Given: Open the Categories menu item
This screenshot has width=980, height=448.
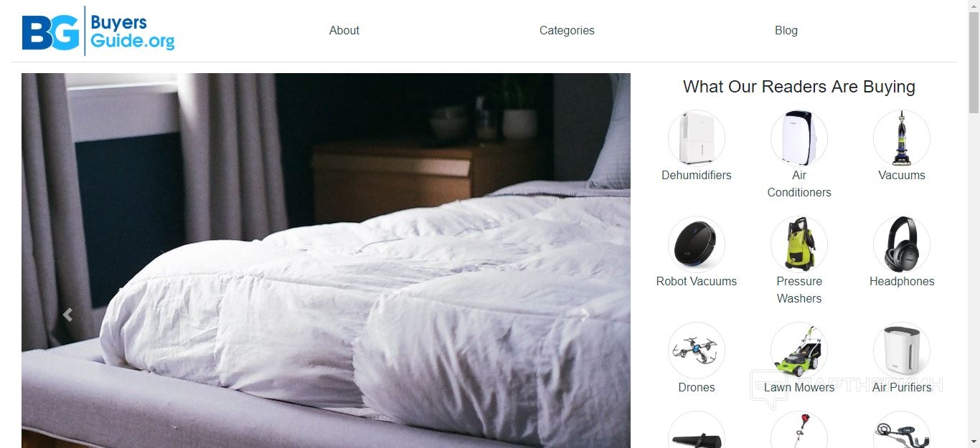Looking at the screenshot, I should coord(567,30).
